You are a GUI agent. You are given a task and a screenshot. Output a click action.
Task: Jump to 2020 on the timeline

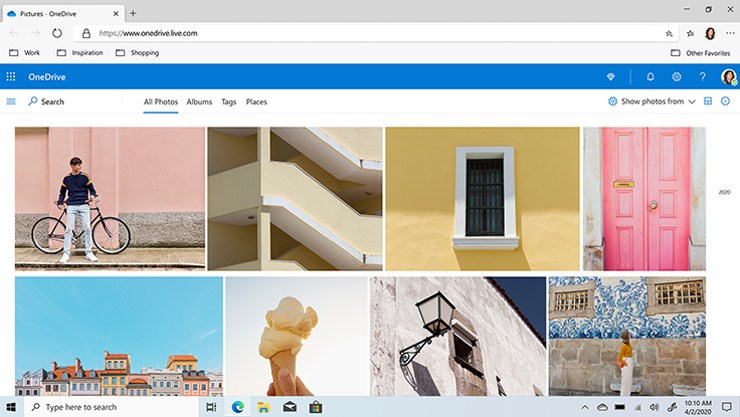pos(724,192)
